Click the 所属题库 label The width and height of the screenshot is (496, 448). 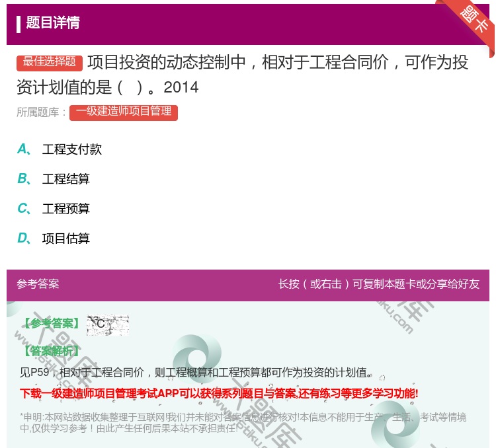[x=42, y=112]
